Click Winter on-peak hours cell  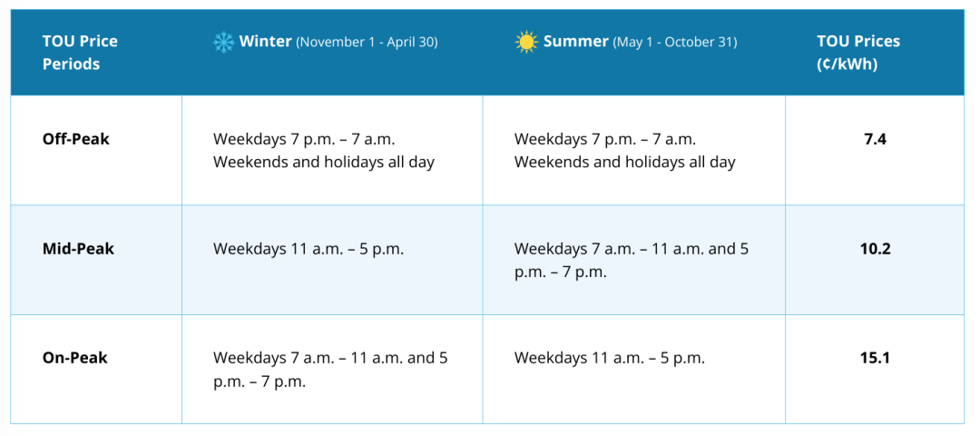pyautogui.click(x=330, y=371)
